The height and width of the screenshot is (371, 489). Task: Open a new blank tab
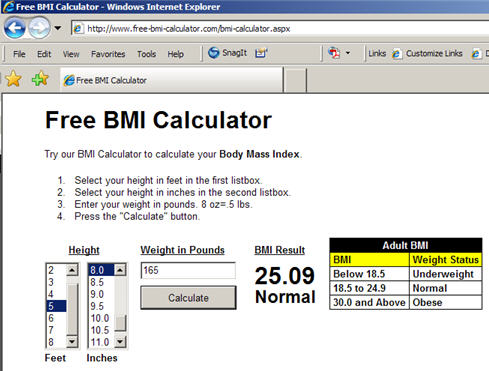click(x=295, y=80)
